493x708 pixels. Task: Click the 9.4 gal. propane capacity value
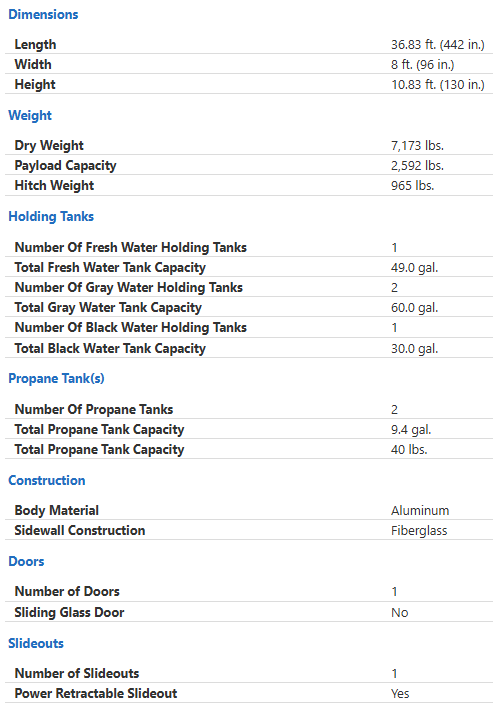tap(411, 430)
